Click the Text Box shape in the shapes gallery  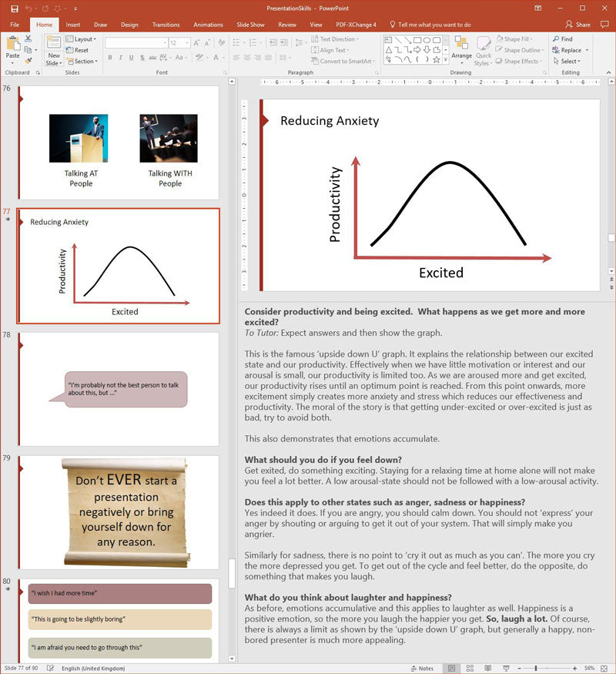388,40
